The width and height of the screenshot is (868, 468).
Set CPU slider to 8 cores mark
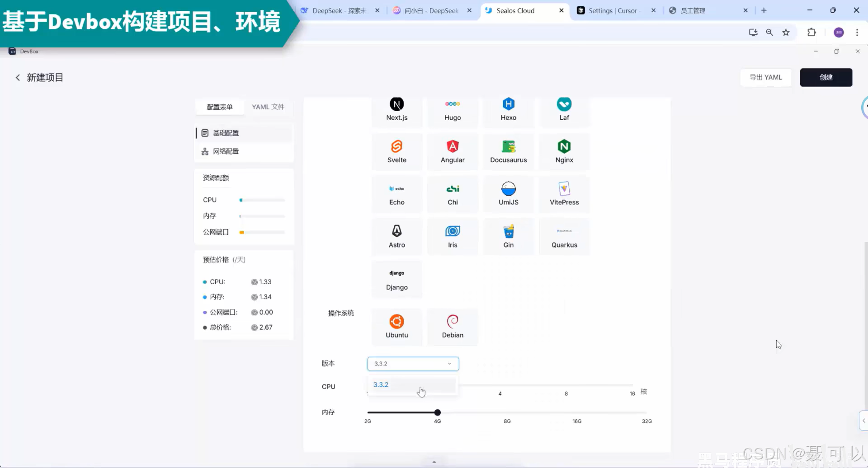coord(566,385)
